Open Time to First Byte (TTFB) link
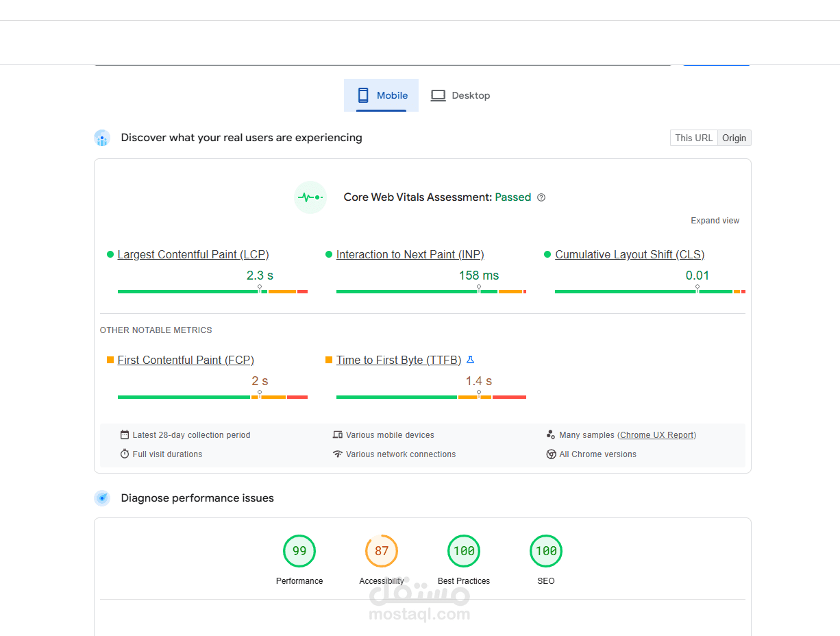The width and height of the screenshot is (840, 636). coord(398,360)
